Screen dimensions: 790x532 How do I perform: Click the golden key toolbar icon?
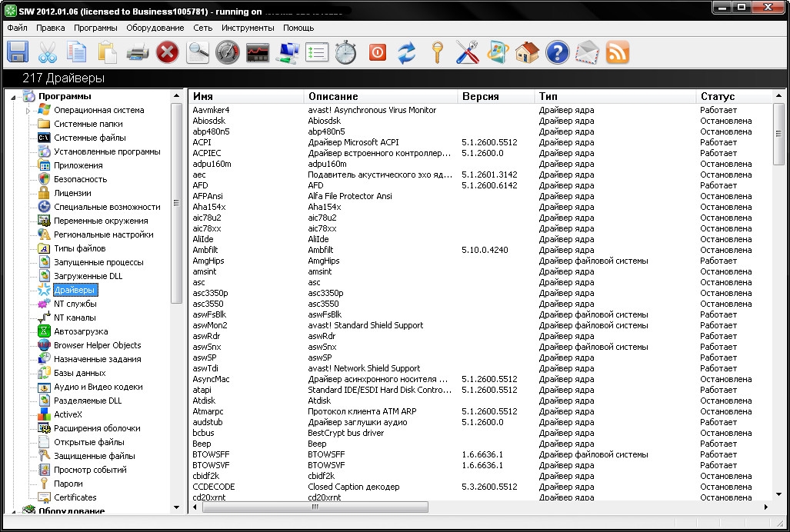point(437,52)
